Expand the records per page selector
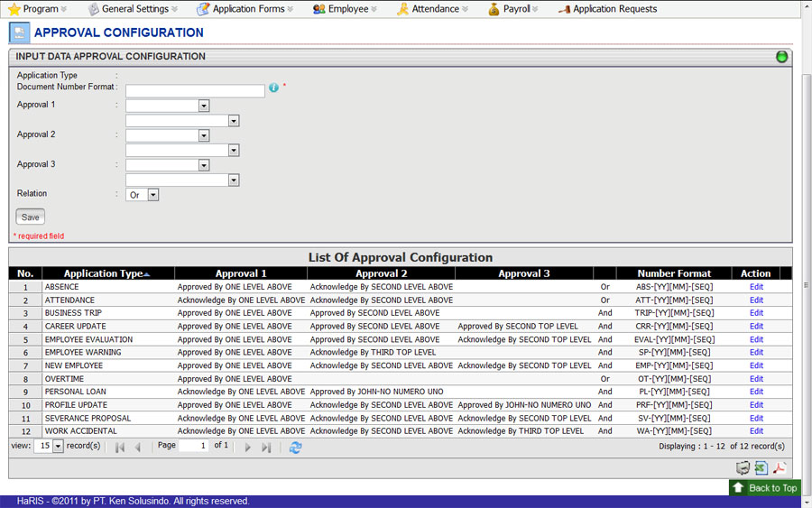The image size is (812, 508). [x=59, y=447]
